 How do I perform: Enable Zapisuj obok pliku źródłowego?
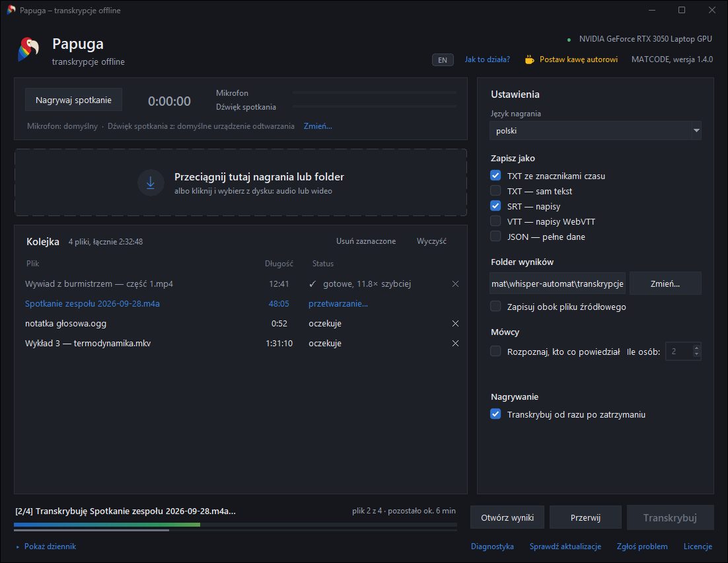click(x=495, y=307)
